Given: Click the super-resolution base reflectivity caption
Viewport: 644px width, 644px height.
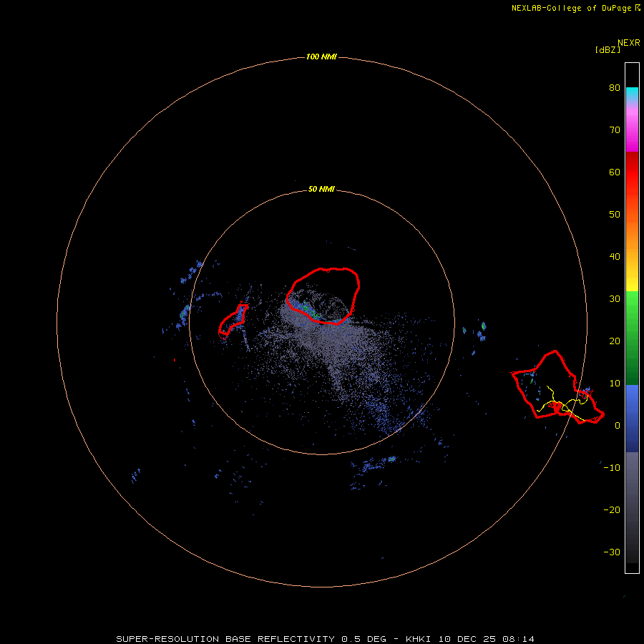Looking at the screenshot, I should pyautogui.click(x=326, y=639).
